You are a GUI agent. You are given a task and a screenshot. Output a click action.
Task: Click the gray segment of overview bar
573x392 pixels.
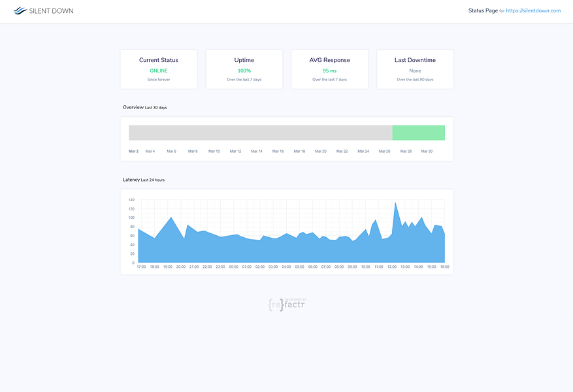pos(261,133)
